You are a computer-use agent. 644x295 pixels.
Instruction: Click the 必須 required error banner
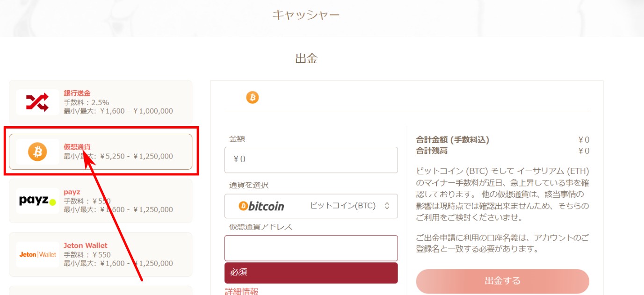[x=311, y=273]
